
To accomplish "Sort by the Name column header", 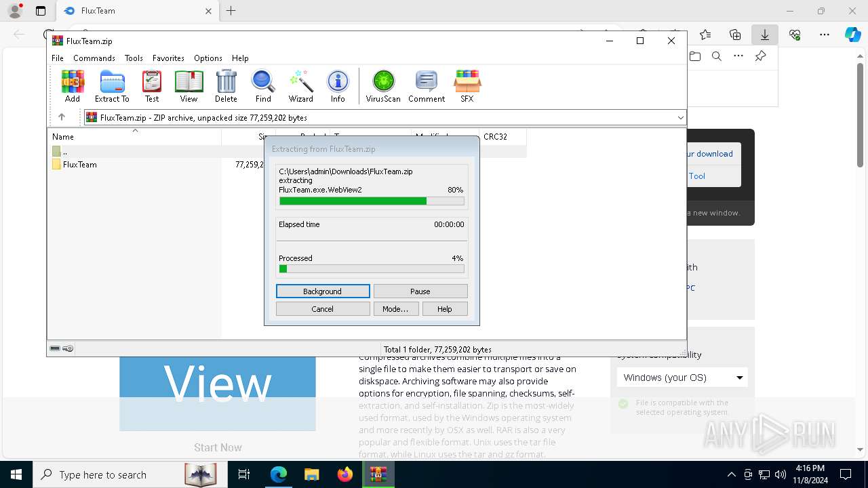I will click(134, 137).
